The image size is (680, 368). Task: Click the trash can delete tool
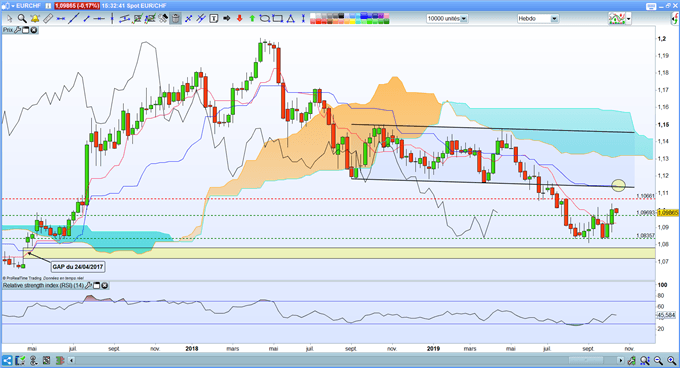click(176, 19)
